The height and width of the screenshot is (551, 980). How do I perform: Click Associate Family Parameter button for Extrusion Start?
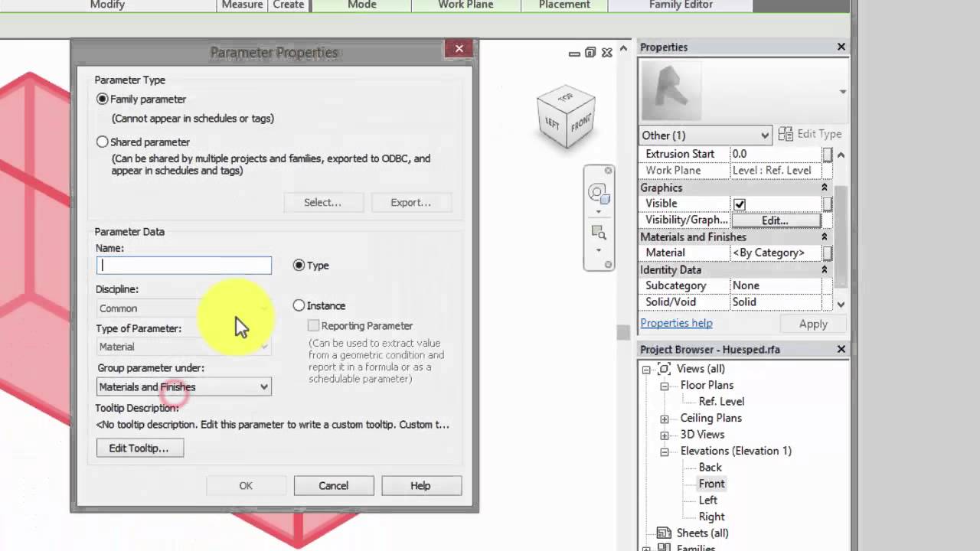(828, 154)
